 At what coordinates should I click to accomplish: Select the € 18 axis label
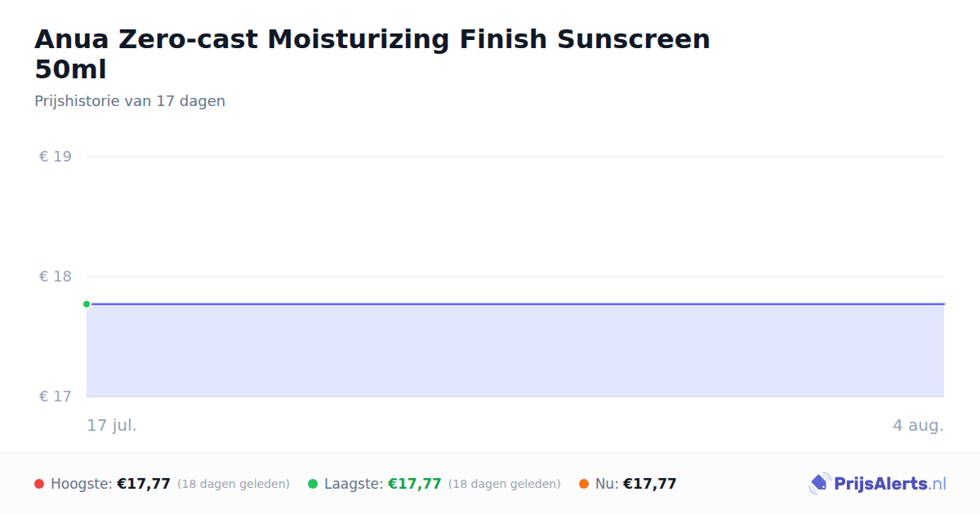click(x=56, y=277)
